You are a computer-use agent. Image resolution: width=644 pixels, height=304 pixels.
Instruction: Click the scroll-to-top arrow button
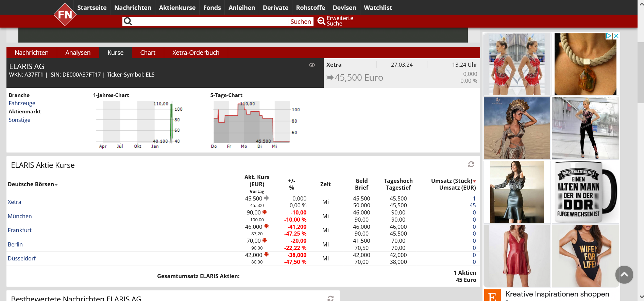(x=624, y=275)
